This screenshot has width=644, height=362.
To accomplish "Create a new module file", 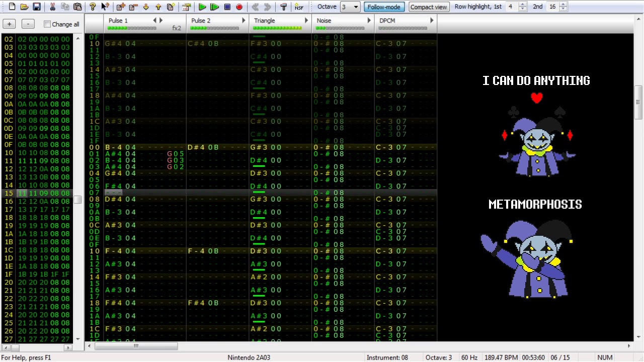I will coord(12,7).
